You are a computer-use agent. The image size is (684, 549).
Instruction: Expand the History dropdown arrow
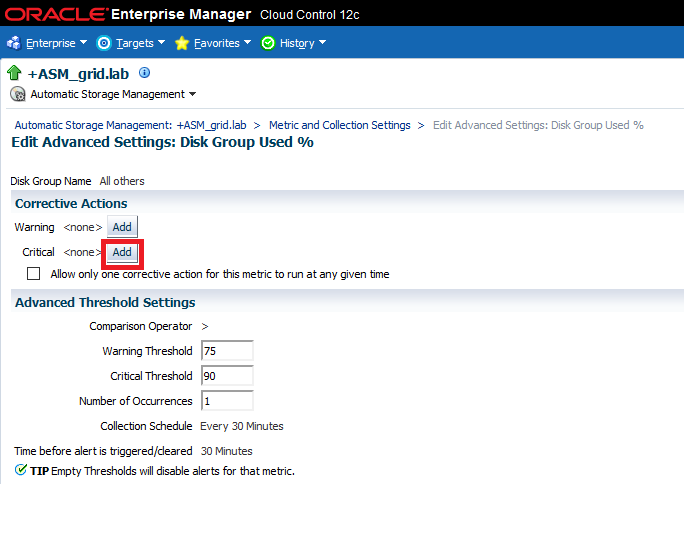tap(323, 42)
